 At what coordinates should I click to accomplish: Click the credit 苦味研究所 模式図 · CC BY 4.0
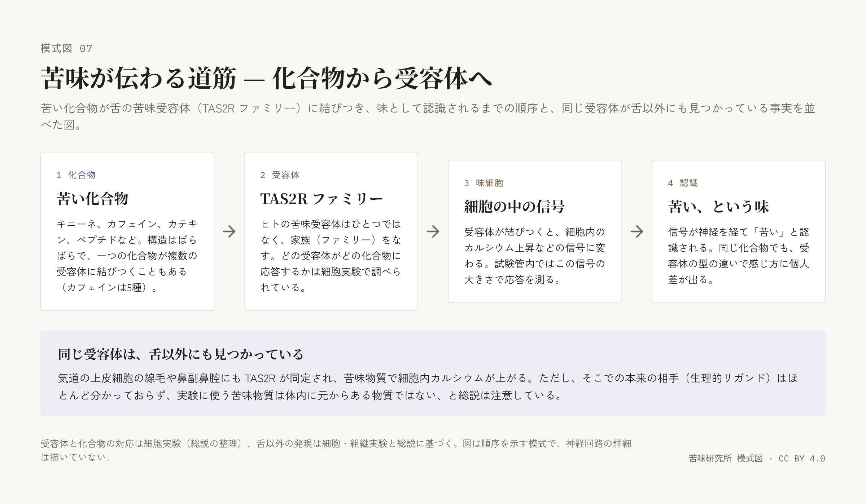[757, 458]
